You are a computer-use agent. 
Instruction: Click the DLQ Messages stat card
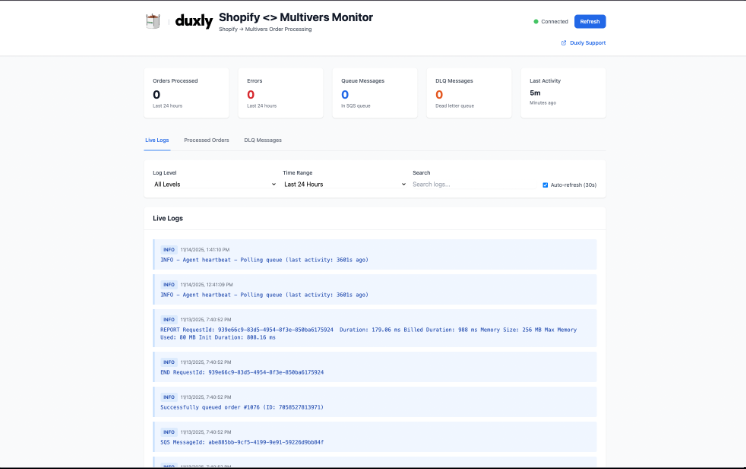coord(469,93)
